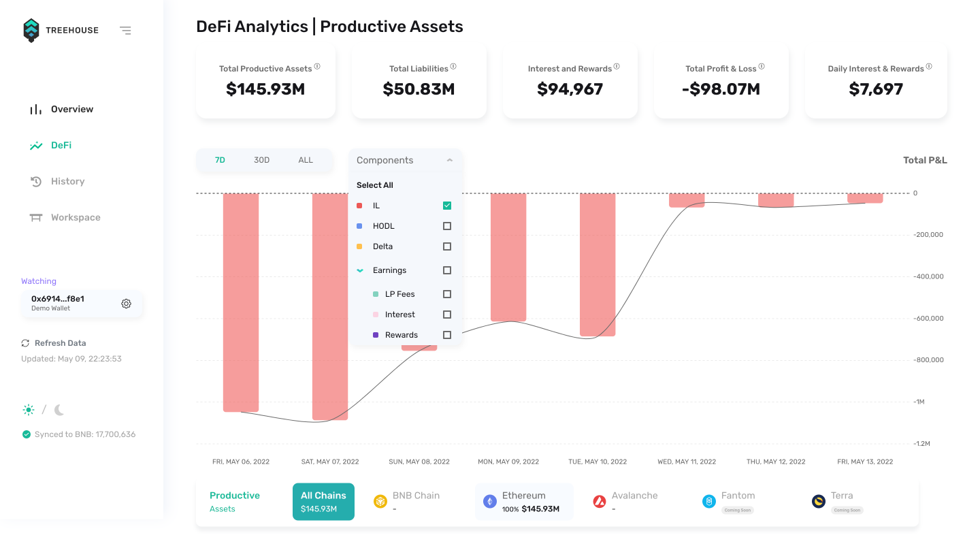Screen dimensions: 980x546
Task: Switch to dark mode moon icon
Action: 59,410
